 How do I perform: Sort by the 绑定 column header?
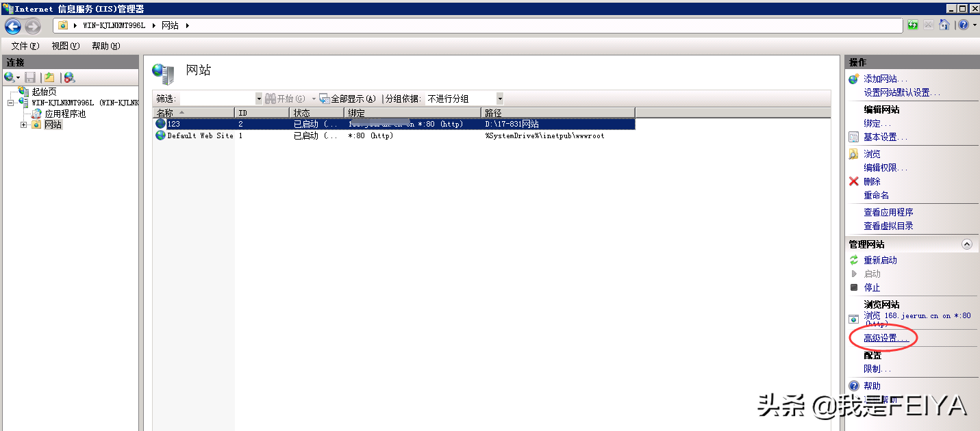(x=412, y=112)
